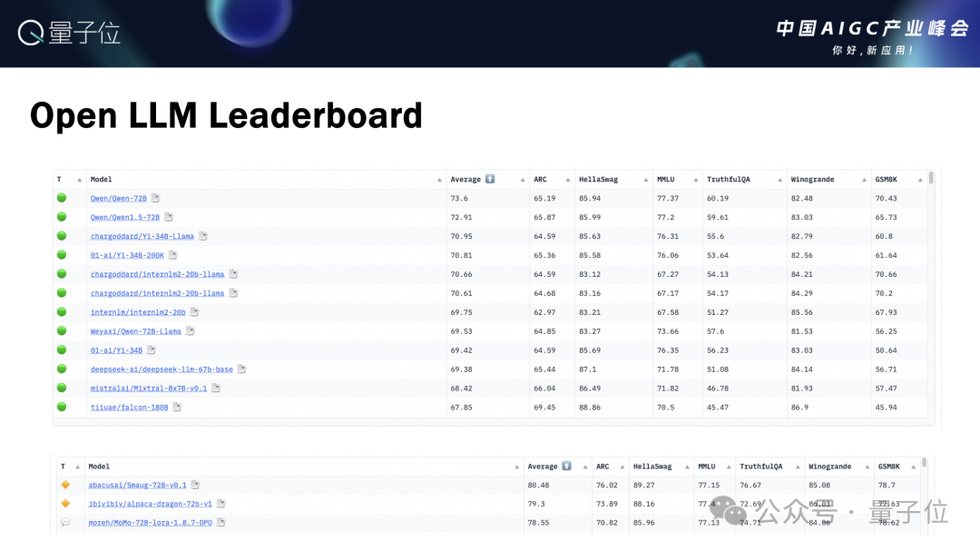This screenshot has height=551, width=980.
Task: Sort arrow of top table HellaSwag column
Action: [x=646, y=180]
